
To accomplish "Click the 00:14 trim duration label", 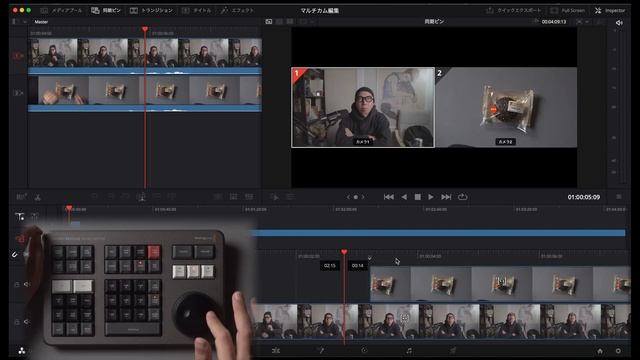I will [x=358, y=266].
